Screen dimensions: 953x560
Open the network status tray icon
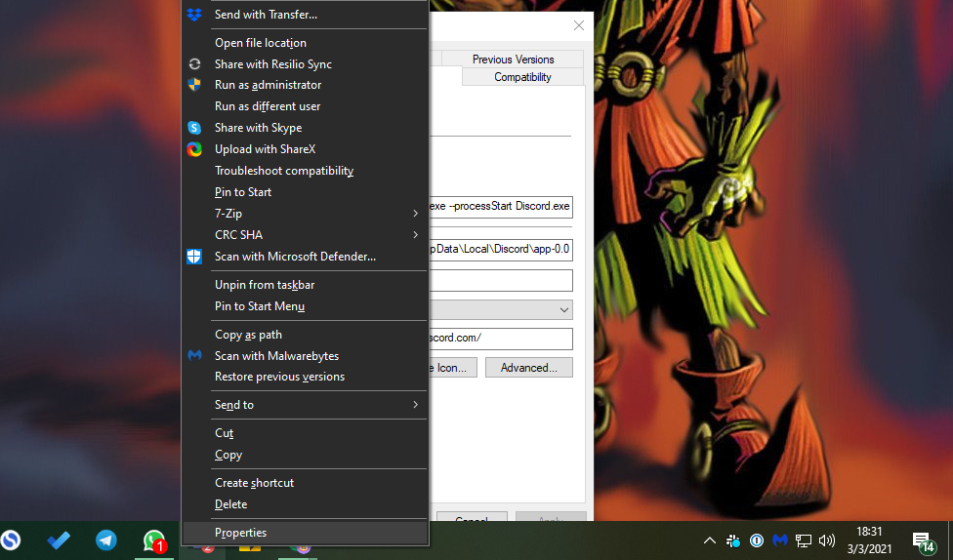pos(804,540)
